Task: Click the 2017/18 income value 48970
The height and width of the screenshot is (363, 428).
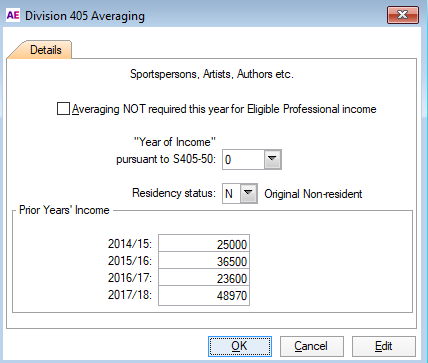Action: [x=232, y=296]
